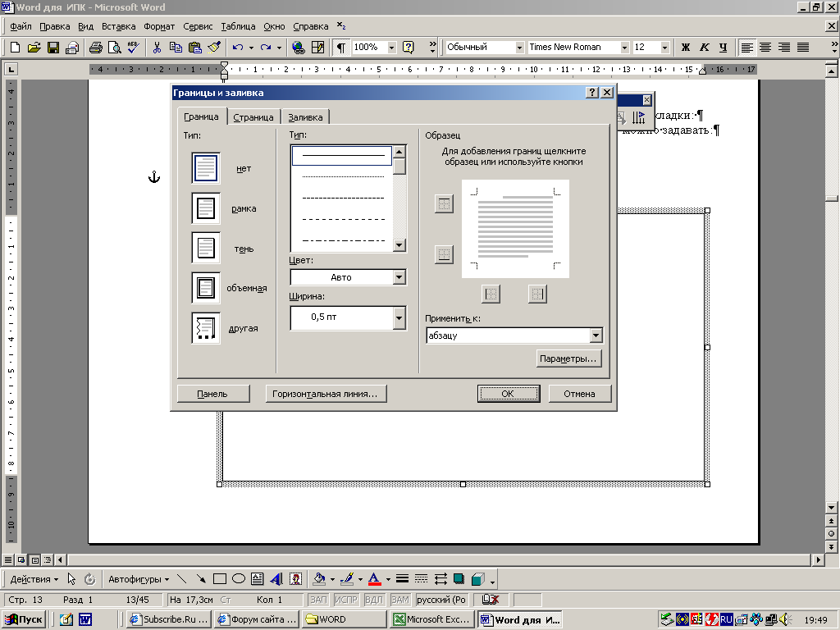This screenshot has height=630, width=840.
Task: Apply font color A
Action: [375, 578]
